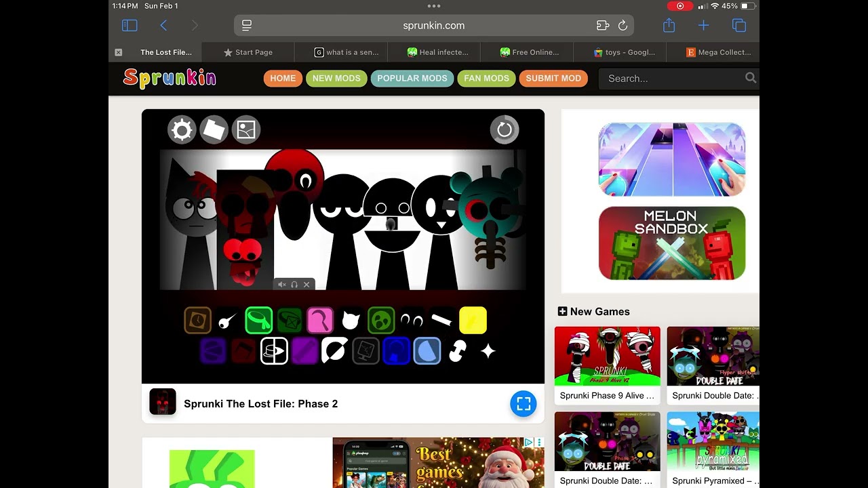The width and height of the screenshot is (868, 488).
Task: Tap the screen recording indicator
Action: pyautogui.click(x=680, y=6)
